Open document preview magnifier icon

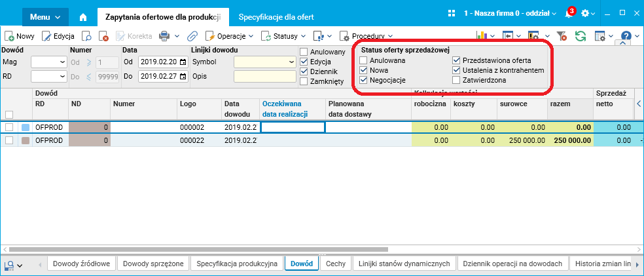point(86,36)
